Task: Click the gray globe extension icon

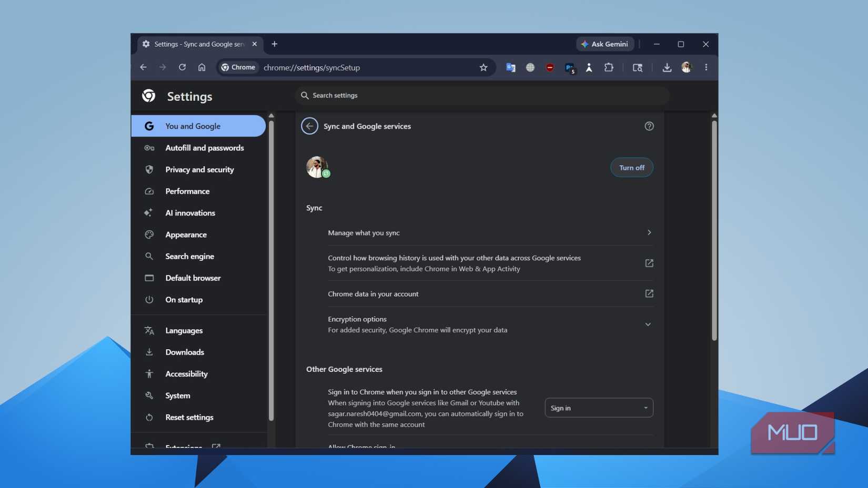Action: point(530,67)
